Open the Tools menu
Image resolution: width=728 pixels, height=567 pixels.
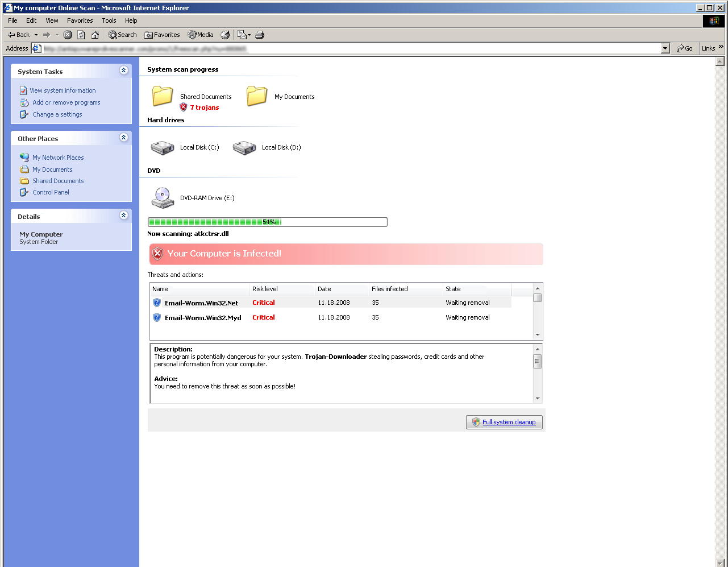tap(109, 20)
